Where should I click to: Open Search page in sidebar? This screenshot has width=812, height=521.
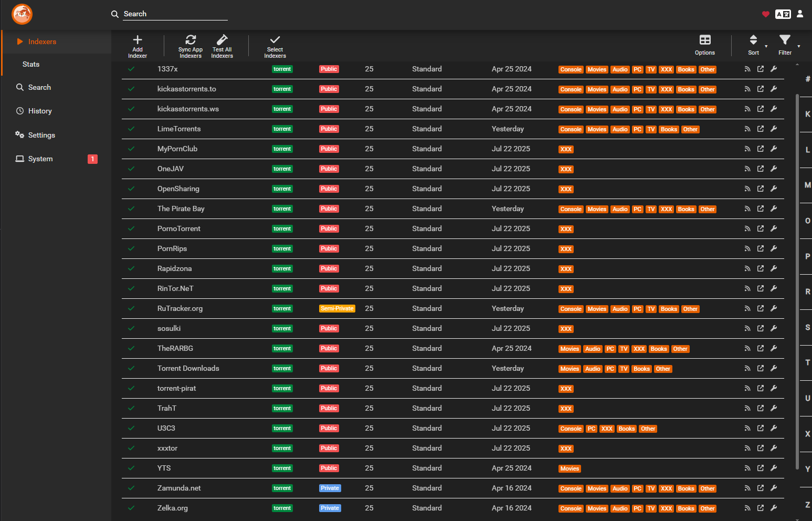[56, 87]
